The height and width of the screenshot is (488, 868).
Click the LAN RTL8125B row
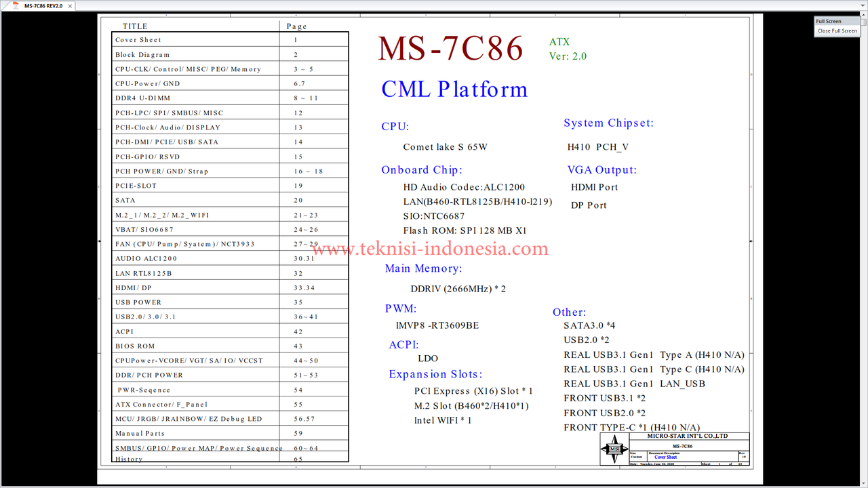(230, 273)
